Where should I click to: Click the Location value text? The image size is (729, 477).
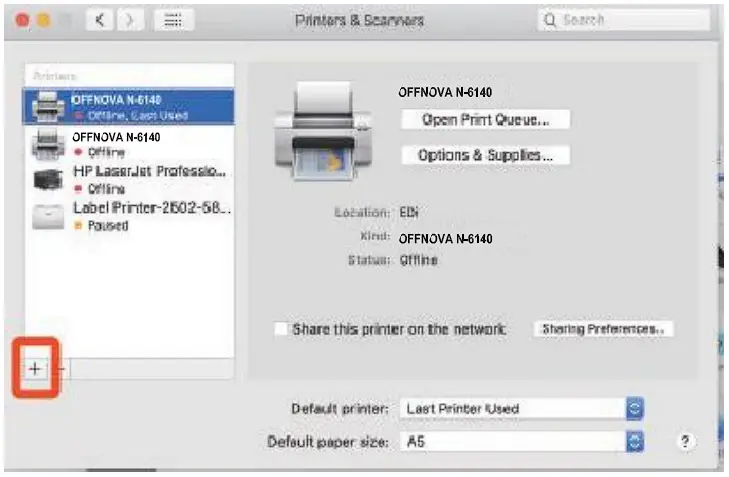[x=409, y=212]
